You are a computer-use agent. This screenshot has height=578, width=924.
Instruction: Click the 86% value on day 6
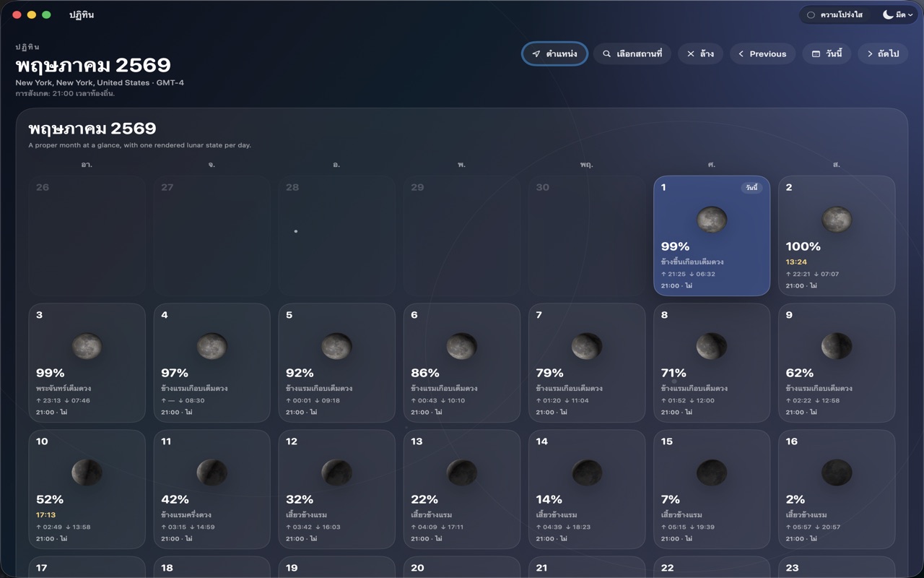point(425,373)
